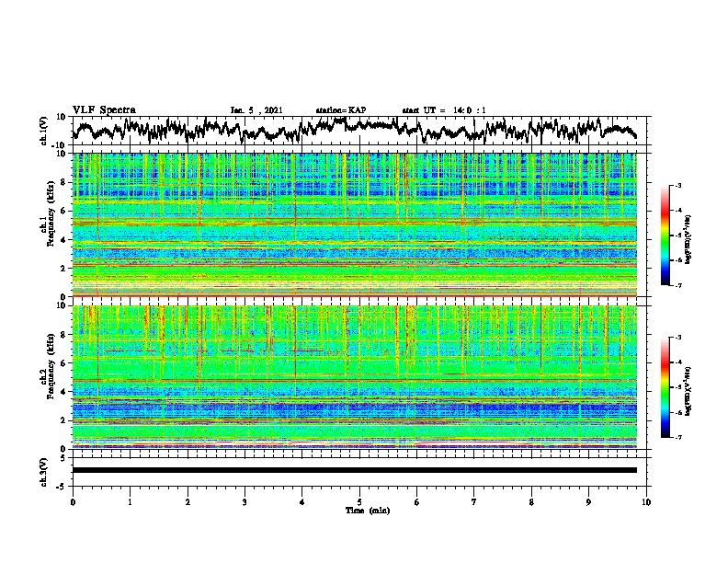Click time-axis tick label "9"
The height and width of the screenshot is (563, 728).
coord(588,502)
